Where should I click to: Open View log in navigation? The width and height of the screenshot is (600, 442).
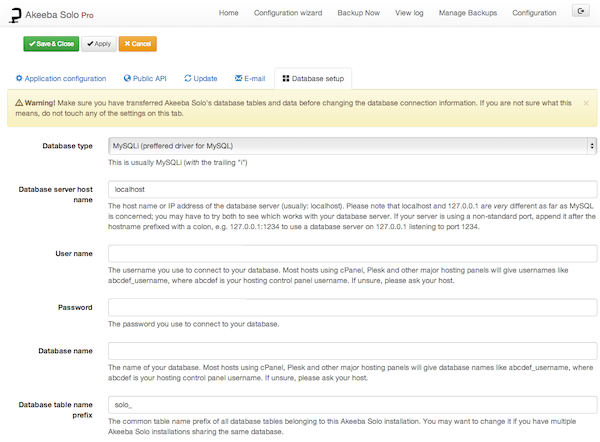click(409, 13)
